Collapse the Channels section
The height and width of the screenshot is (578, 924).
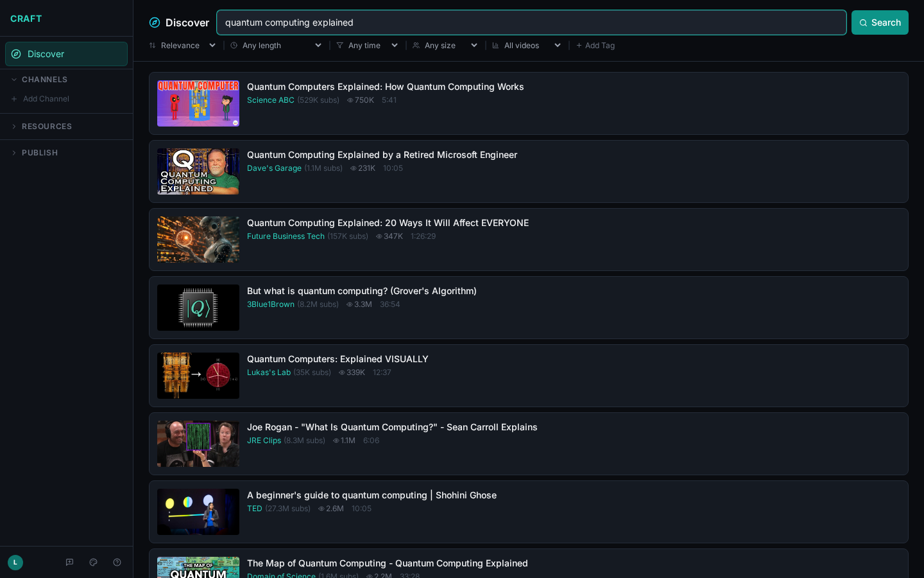tap(14, 80)
